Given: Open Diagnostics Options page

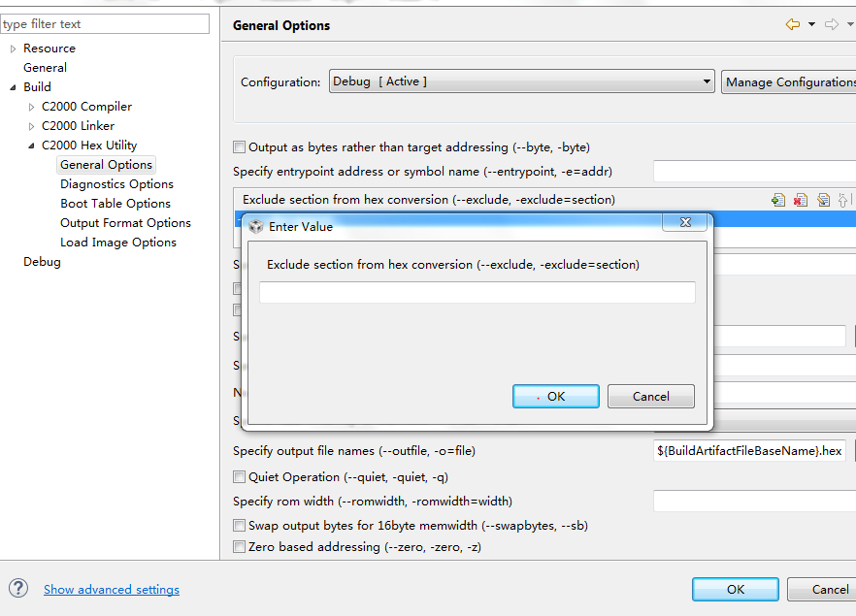Looking at the screenshot, I should tap(116, 184).
